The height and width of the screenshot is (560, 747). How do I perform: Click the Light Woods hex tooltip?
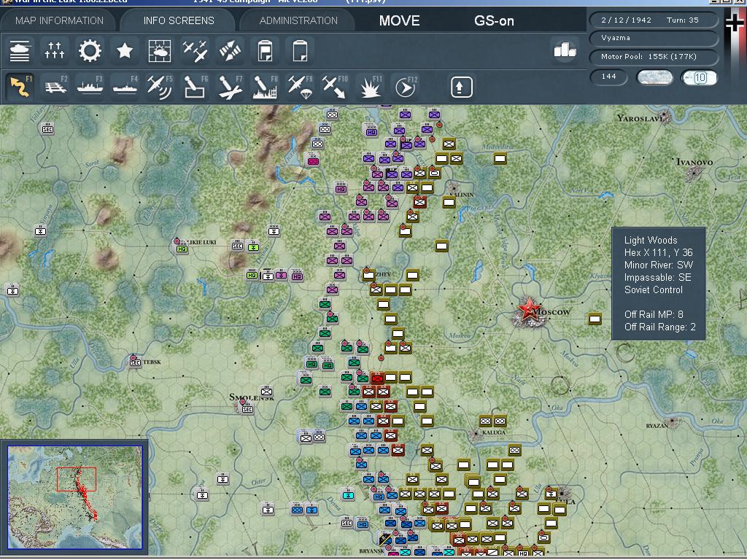point(659,284)
